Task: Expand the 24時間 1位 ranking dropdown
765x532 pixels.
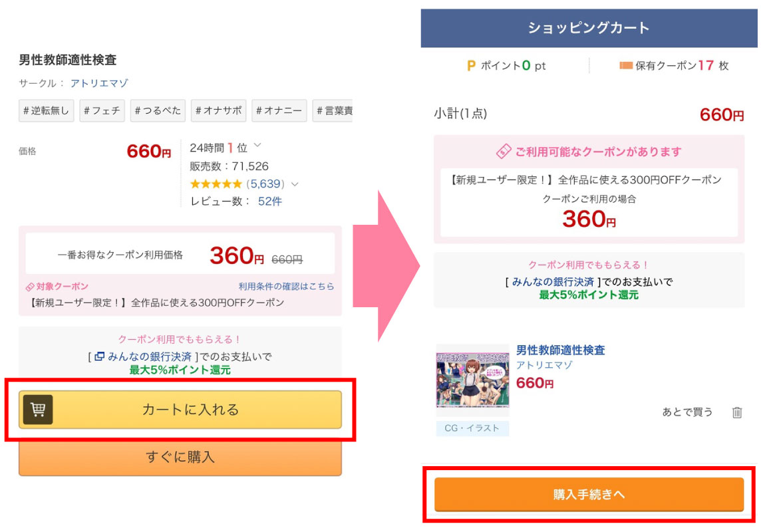Action: tap(257, 146)
